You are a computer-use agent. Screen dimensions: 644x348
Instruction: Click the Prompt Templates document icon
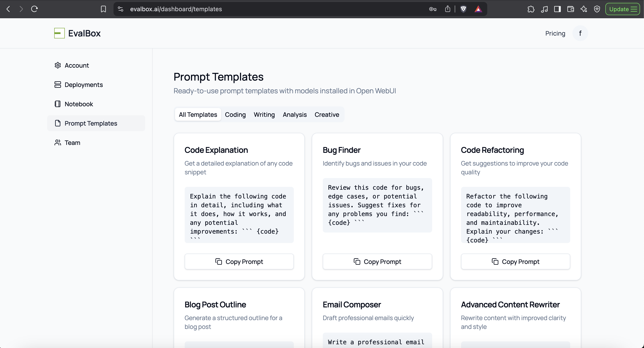click(x=58, y=123)
